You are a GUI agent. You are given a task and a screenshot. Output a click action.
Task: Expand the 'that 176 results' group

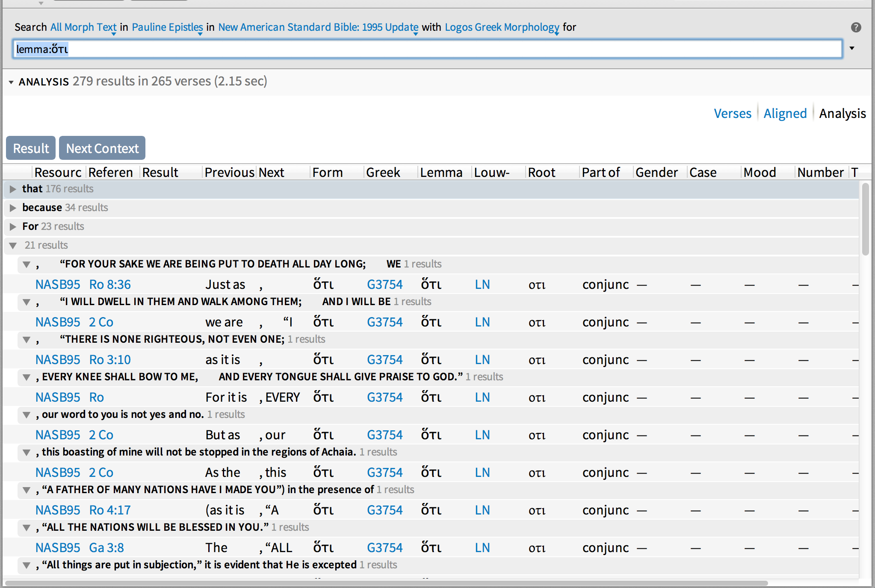13,189
